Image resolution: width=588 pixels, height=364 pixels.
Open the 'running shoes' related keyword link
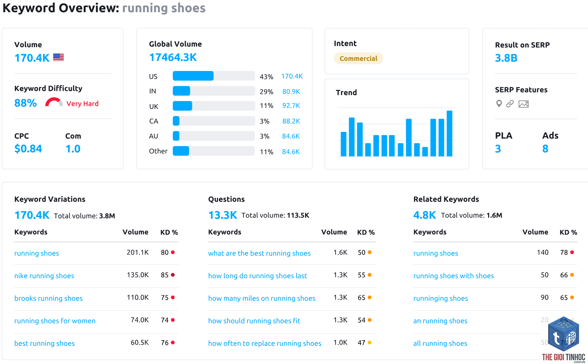pos(435,253)
